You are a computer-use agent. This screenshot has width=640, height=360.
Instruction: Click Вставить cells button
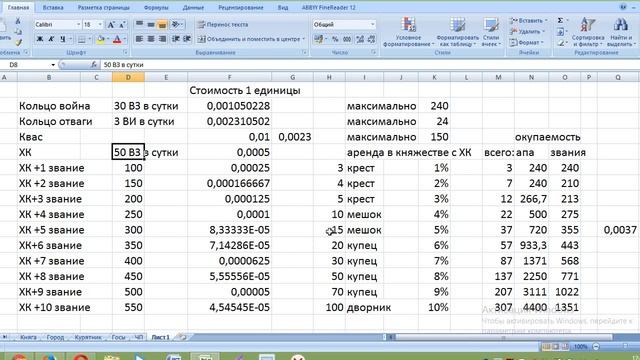click(528, 20)
